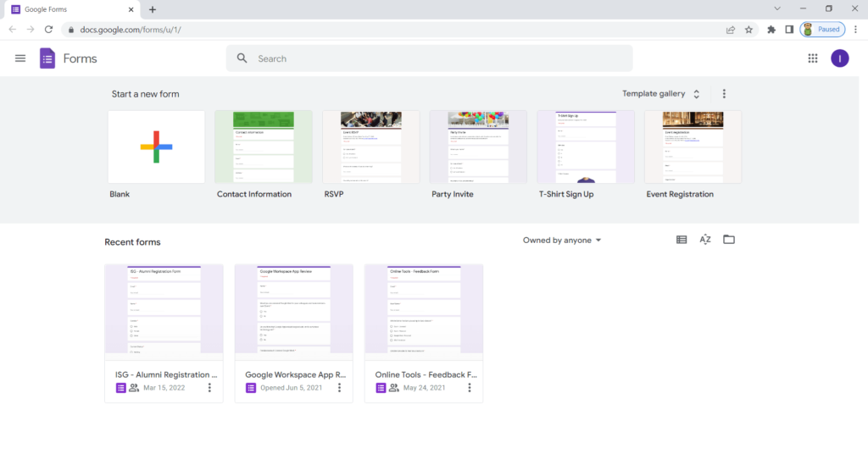Click the T-Shirt Sign Up label

coord(566,194)
